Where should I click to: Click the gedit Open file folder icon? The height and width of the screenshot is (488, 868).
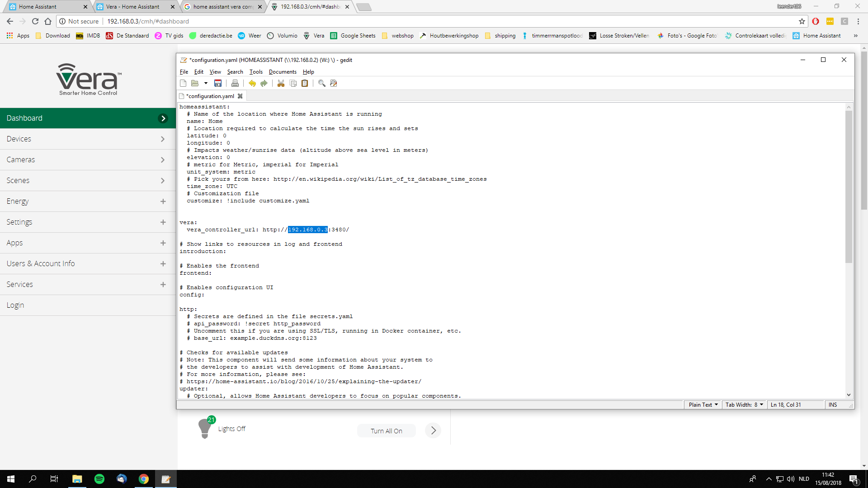click(195, 83)
